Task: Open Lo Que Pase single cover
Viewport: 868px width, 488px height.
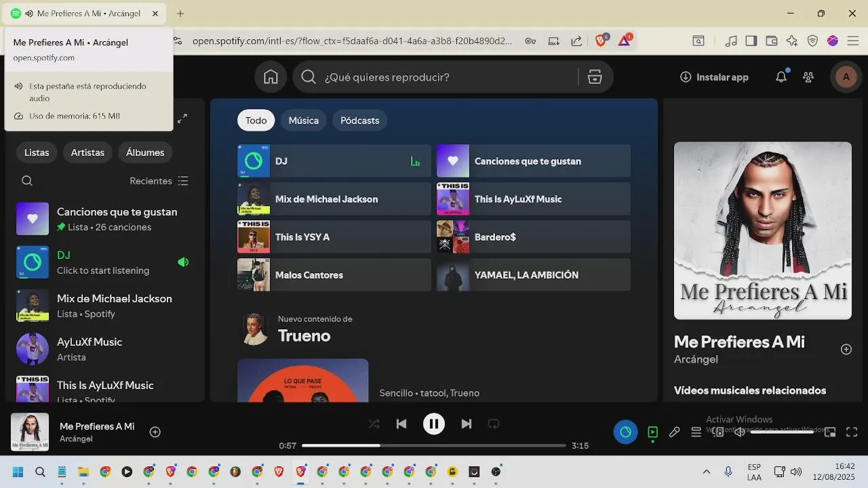Action: click(x=303, y=380)
